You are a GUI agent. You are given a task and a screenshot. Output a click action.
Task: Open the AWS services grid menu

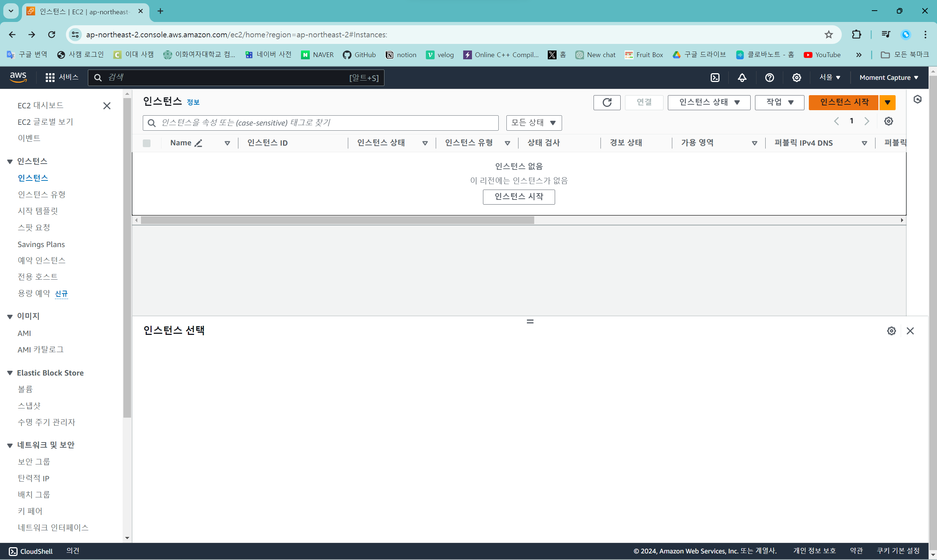(50, 78)
